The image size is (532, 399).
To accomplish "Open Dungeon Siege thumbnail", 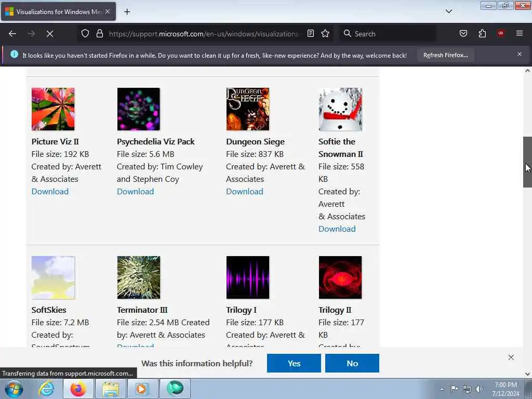I will pyautogui.click(x=248, y=109).
